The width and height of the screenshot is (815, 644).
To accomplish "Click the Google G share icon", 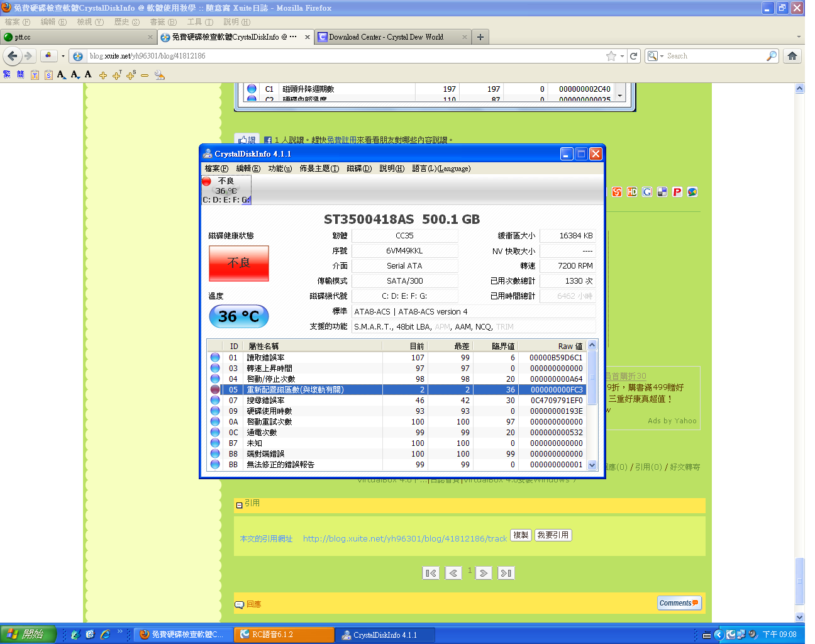I will pyautogui.click(x=647, y=192).
